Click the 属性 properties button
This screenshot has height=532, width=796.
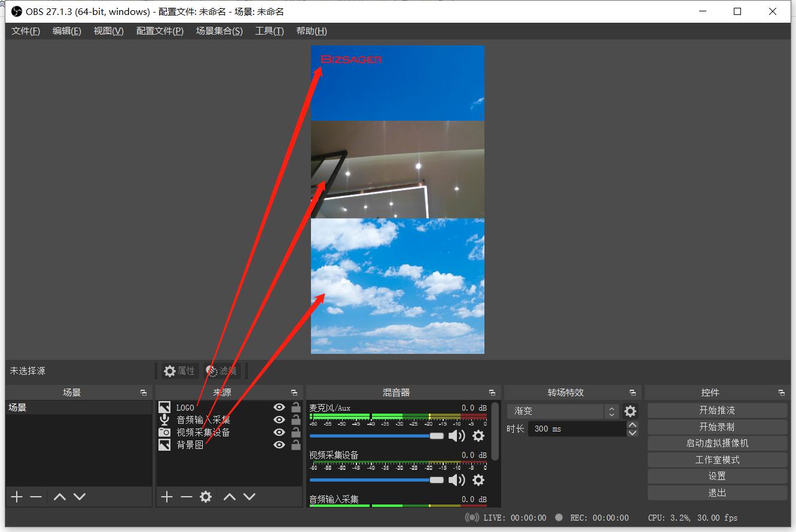click(x=179, y=371)
